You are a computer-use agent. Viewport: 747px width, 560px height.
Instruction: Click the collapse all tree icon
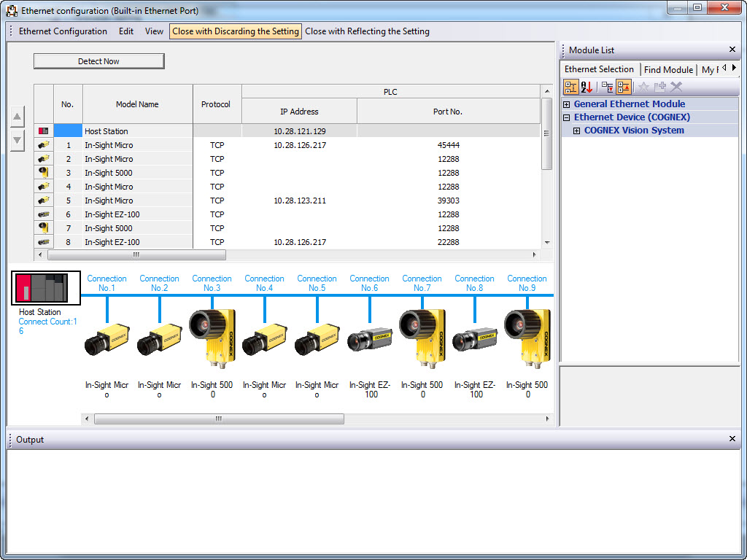tap(624, 87)
